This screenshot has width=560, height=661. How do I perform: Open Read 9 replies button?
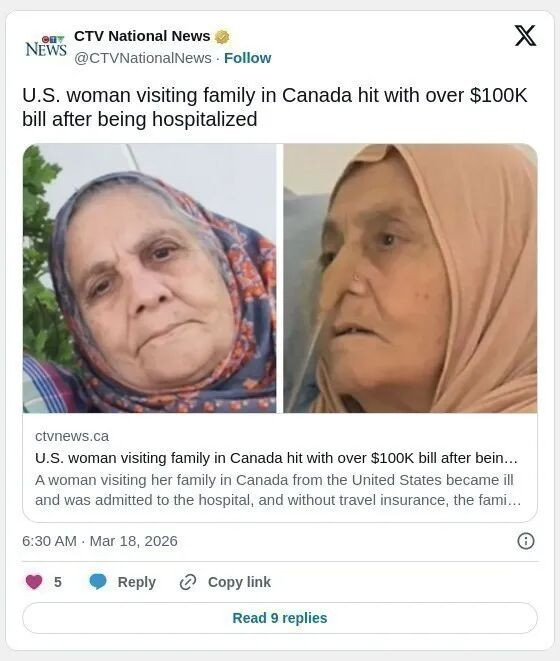point(280,618)
